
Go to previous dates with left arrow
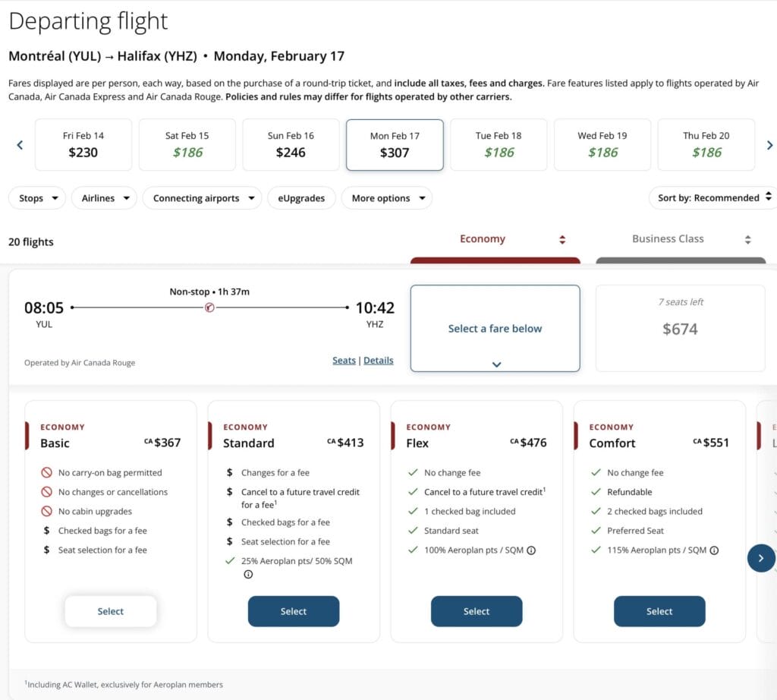[20, 145]
